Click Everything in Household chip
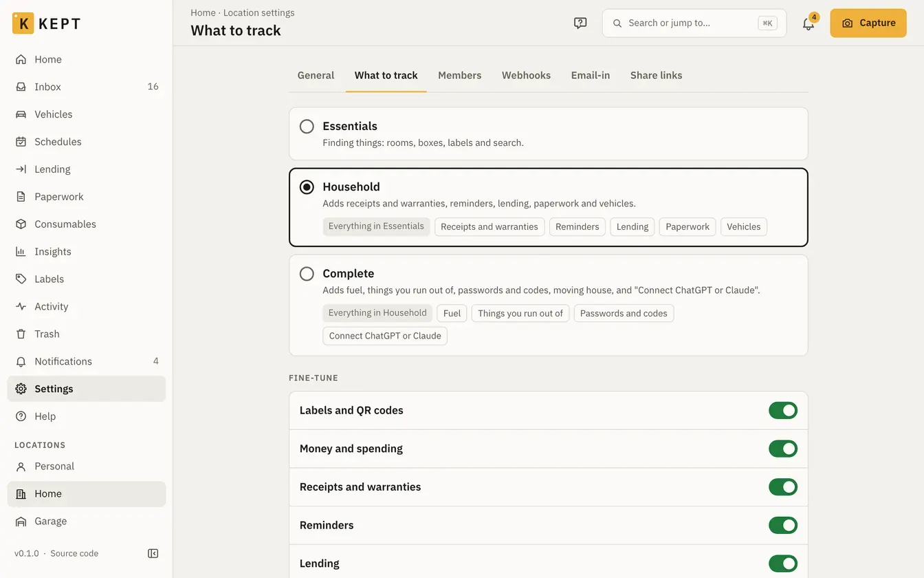Screen dimensions: 924x578 point(377,313)
